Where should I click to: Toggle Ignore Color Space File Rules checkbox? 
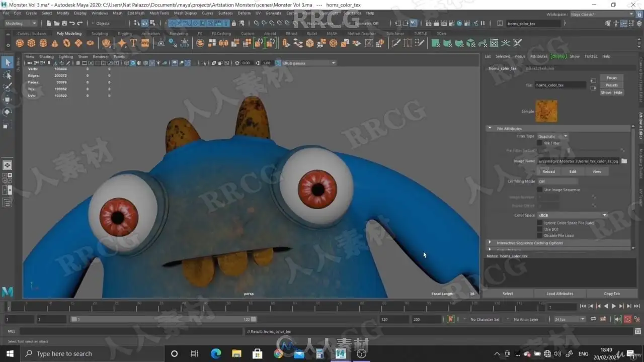pyautogui.click(x=540, y=223)
